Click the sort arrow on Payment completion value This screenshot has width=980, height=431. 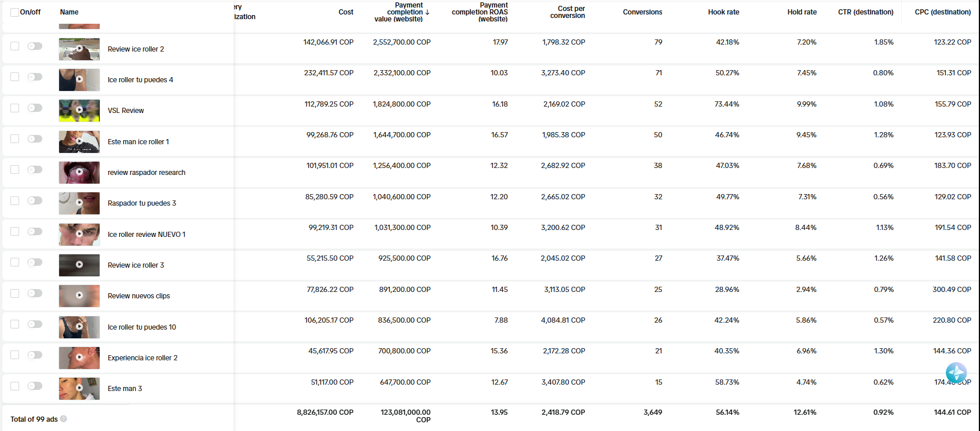coord(427,12)
